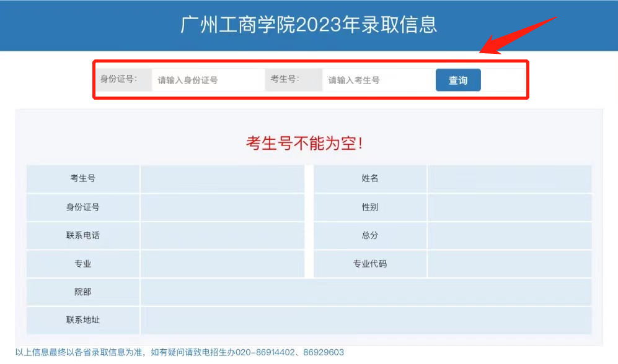The width and height of the screenshot is (618, 364).
Task: Select the 总分 total score cell
Action: click(370, 235)
